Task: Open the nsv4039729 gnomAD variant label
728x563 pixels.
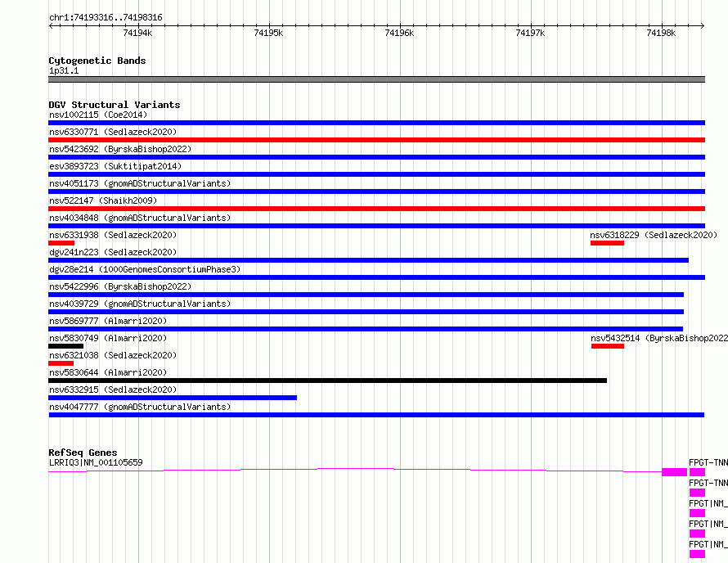Action: tap(140, 304)
